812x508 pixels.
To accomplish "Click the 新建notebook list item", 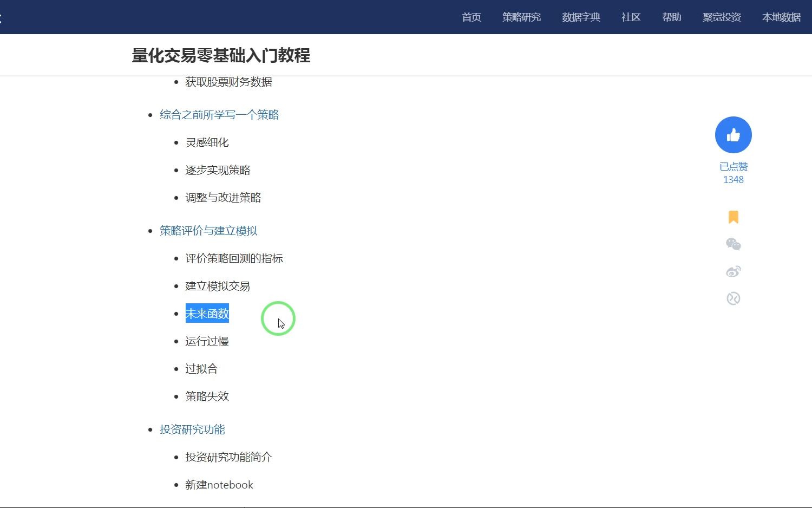I will tap(219, 485).
